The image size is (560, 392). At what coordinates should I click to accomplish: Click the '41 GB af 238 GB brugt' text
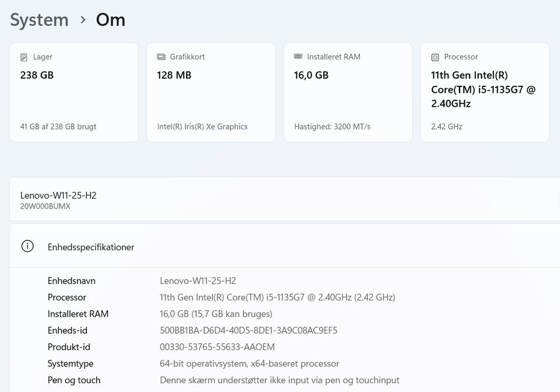click(x=58, y=127)
